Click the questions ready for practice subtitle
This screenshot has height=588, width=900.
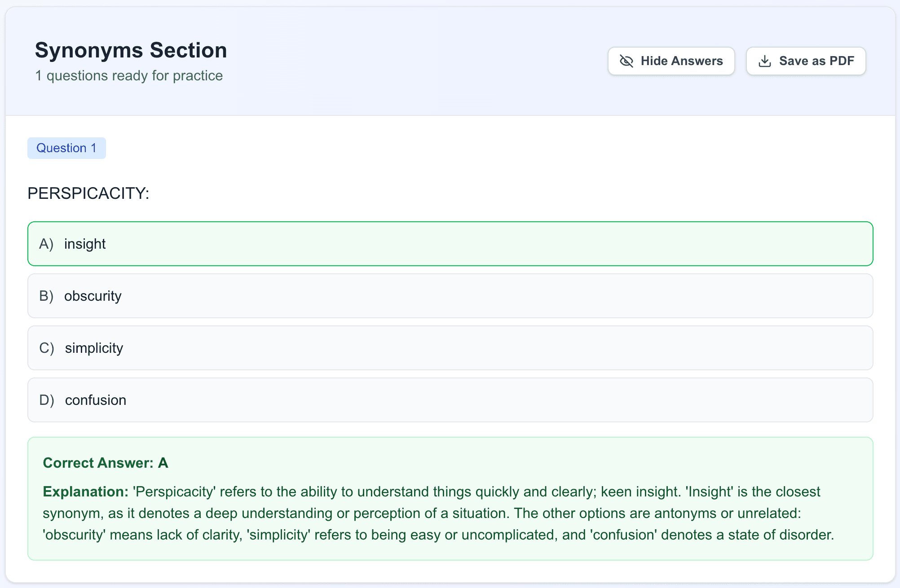pos(129,75)
